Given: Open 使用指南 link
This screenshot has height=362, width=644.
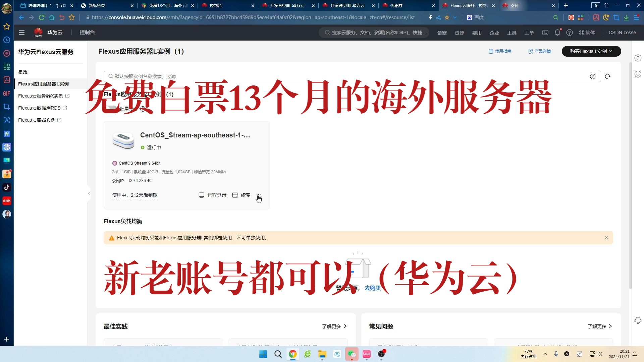Looking at the screenshot, I should [500, 51].
